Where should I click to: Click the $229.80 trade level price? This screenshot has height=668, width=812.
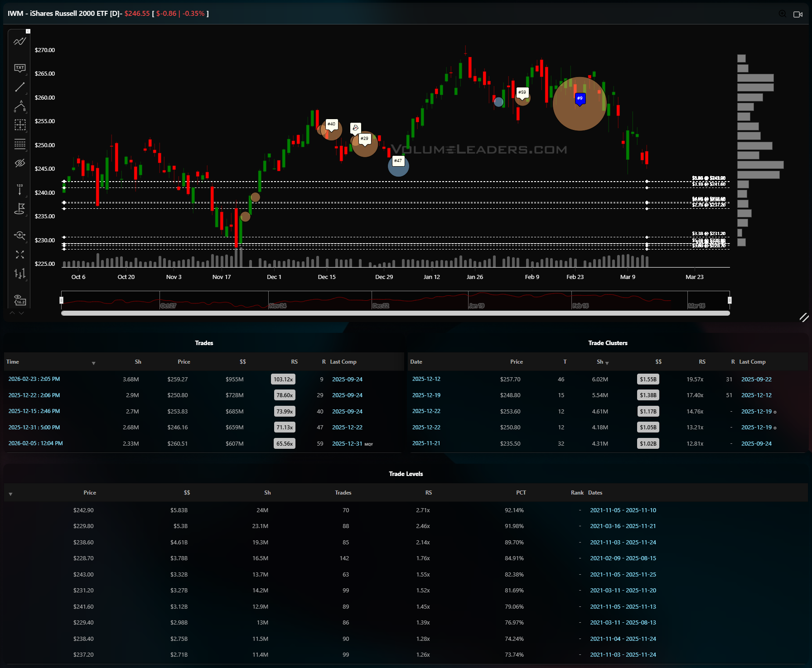pos(83,526)
